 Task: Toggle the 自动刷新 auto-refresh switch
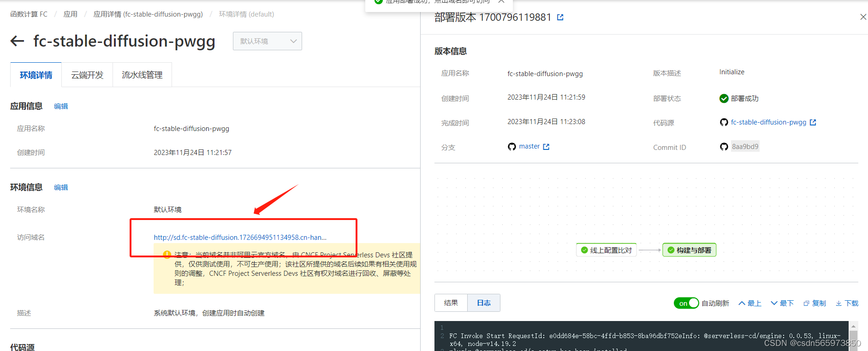tap(686, 303)
